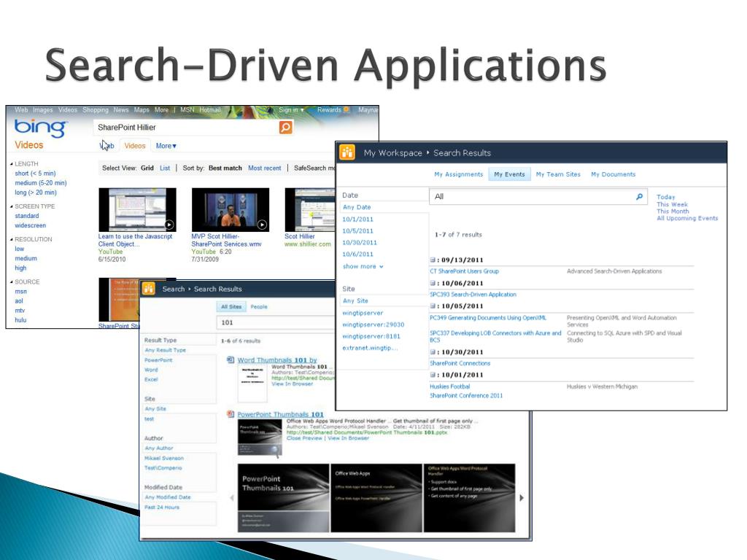The width and height of the screenshot is (747, 560).
Task: Switch to the My Assignments tab
Action: [x=458, y=174]
